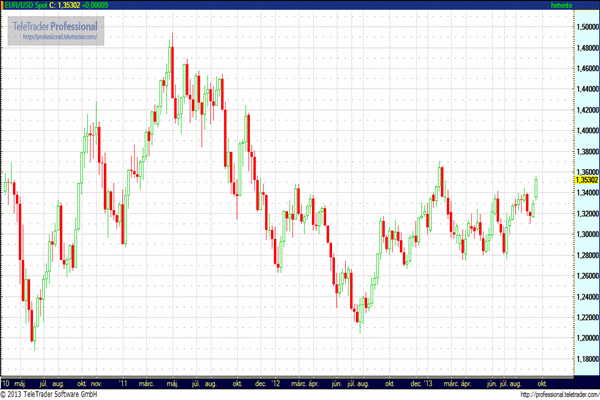The image size is (600, 400).
Task: Select the yellow current price tag 1,35302
Action: pyautogui.click(x=558, y=180)
